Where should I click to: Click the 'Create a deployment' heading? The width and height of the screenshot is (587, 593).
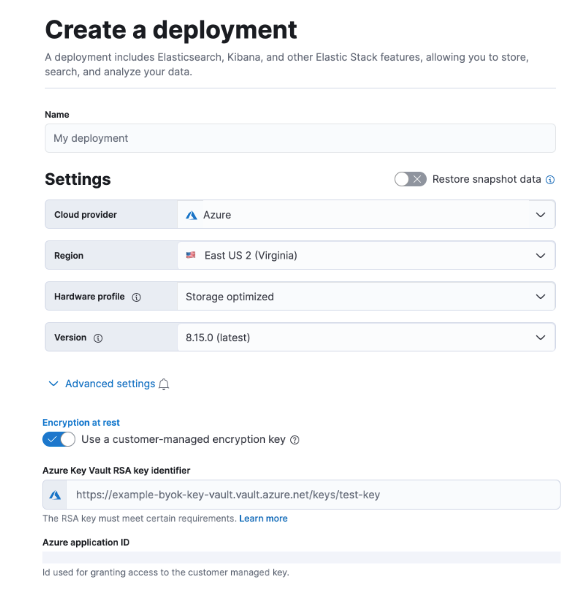(x=171, y=30)
